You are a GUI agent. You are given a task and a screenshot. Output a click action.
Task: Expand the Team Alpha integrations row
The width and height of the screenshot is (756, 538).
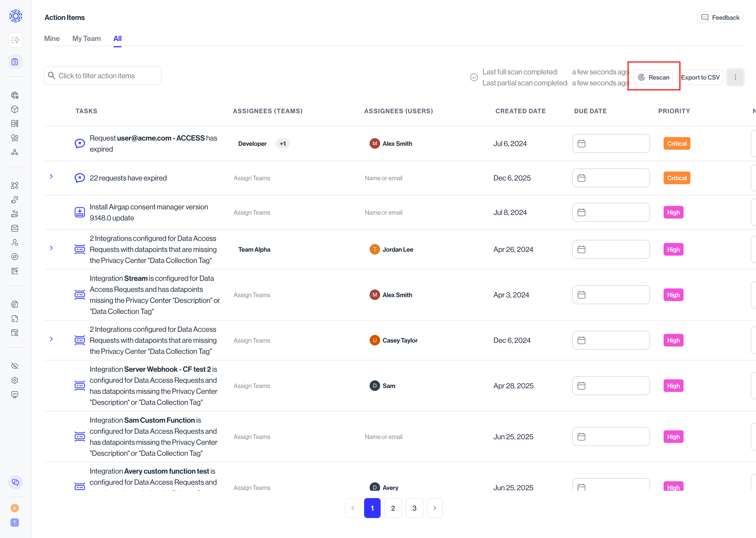tap(51, 248)
